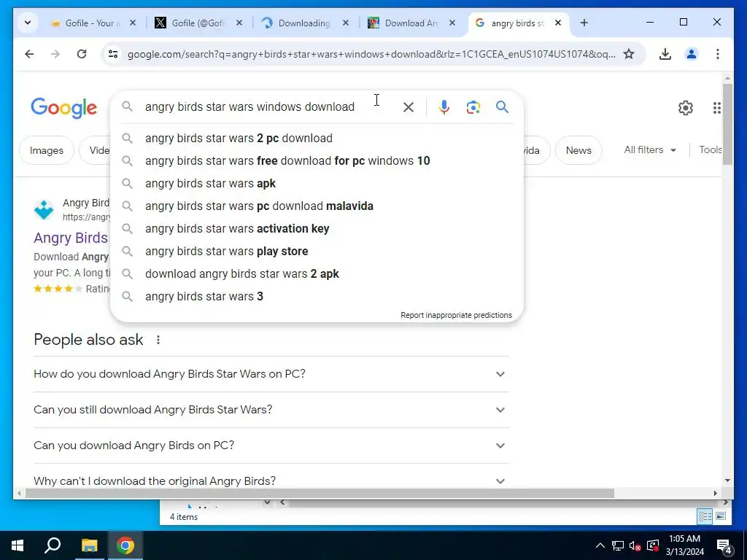Open muted volume icon in tray

(635, 545)
